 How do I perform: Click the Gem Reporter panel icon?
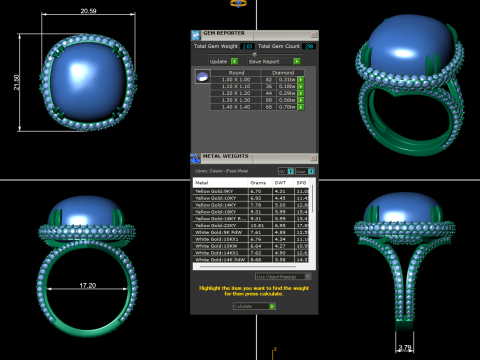[196, 35]
